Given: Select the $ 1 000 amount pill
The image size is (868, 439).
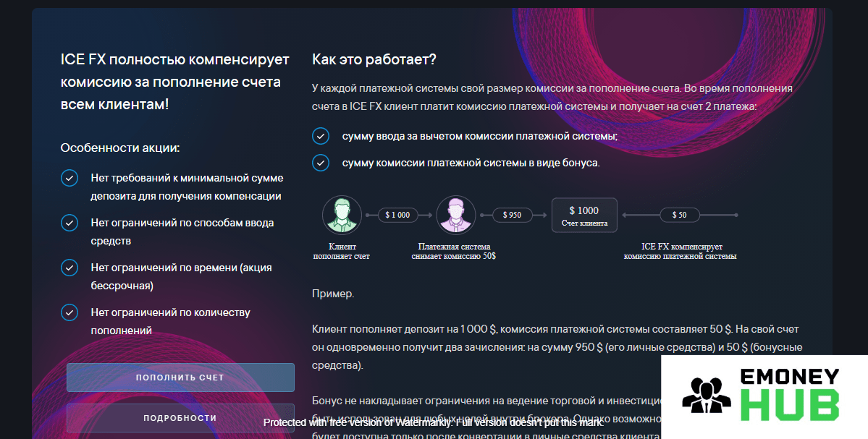Looking at the screenshot, I should 397,215.
